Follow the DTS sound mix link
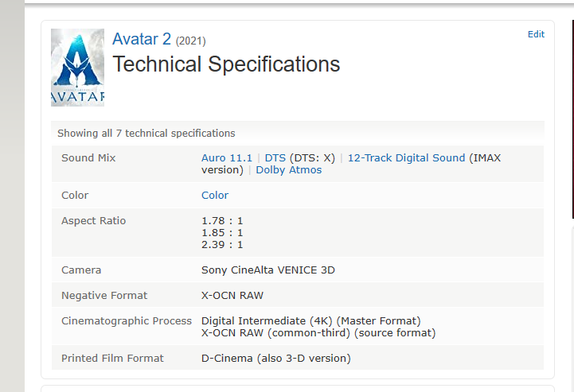Viewport: 574px width, 392px height. 275,158
